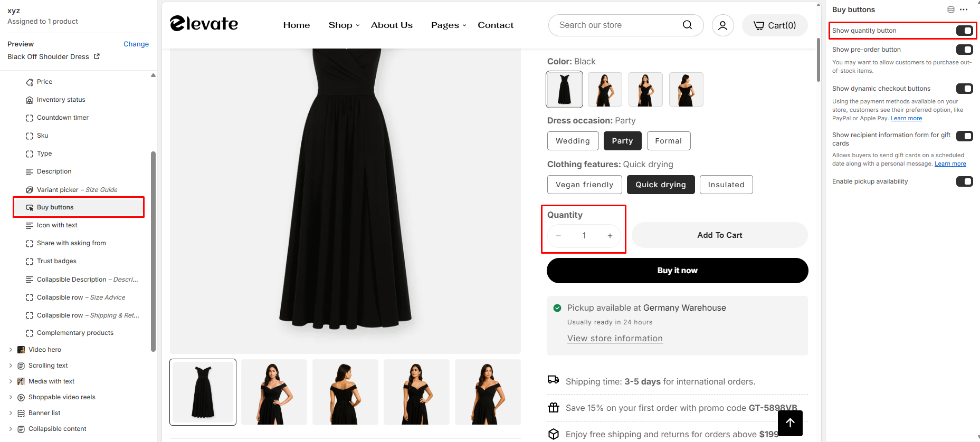Click the Media with text section icon
980x442 pixels.
click(21, 381)
